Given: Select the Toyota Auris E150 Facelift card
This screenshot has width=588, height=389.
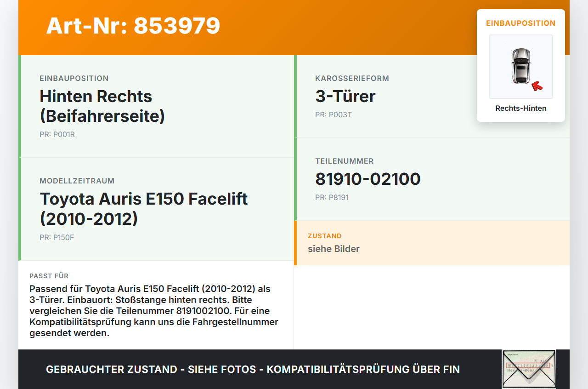Looking at the screenshot, I should 156,209.
